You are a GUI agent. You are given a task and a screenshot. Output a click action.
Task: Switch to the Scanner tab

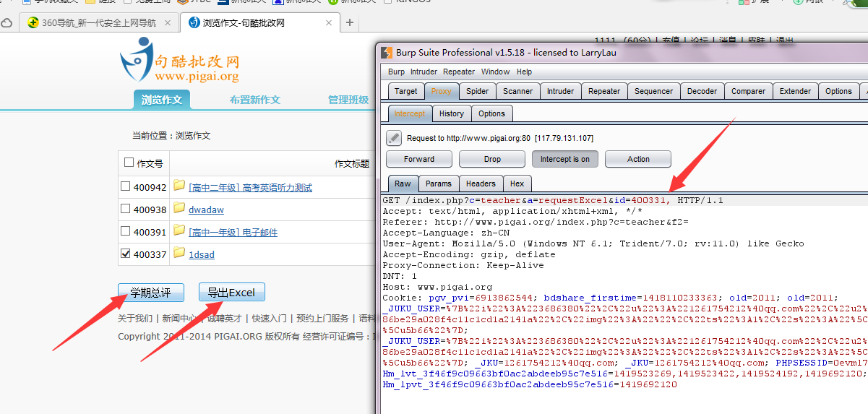(x=517, y=91)
